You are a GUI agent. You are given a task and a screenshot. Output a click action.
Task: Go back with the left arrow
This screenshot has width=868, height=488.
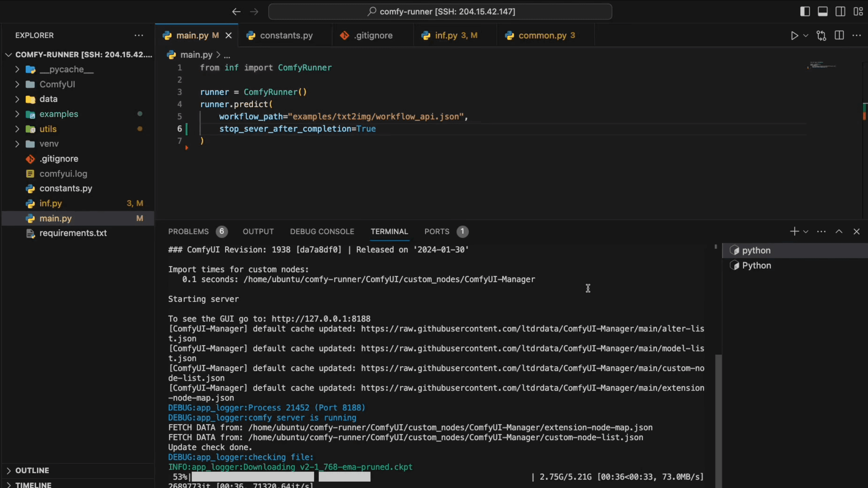pos(236,12)
